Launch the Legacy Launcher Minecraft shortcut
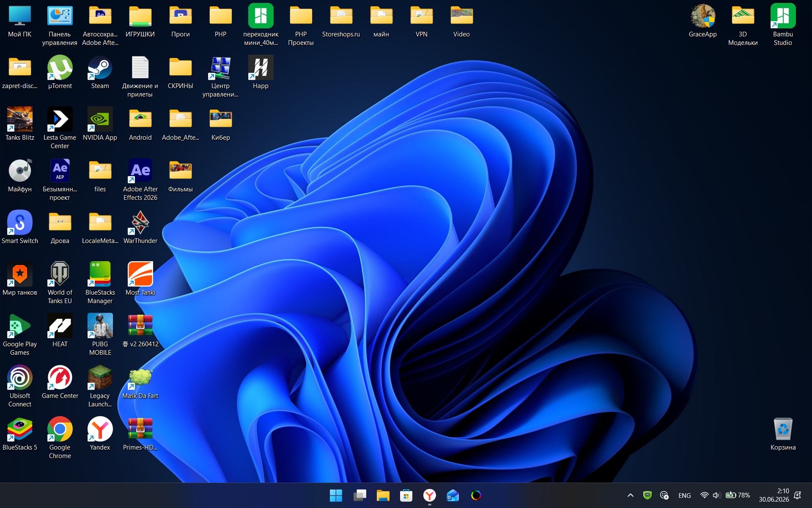 (x=100, y=387)
